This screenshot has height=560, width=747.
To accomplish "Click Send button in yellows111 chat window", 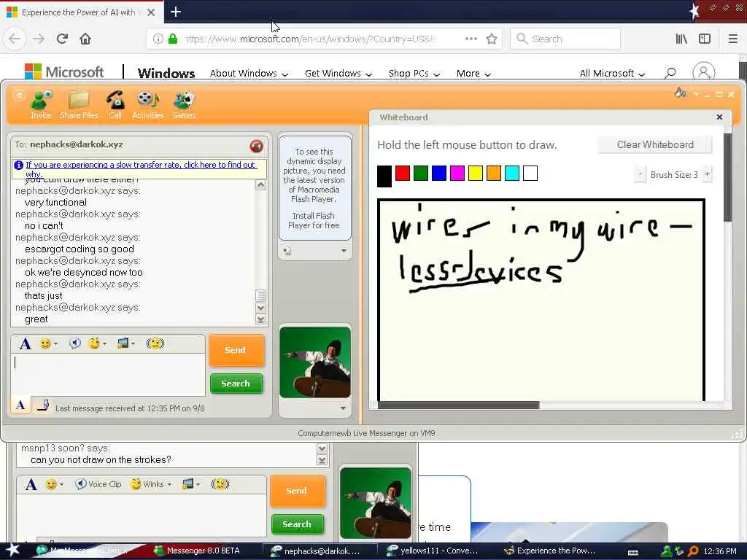I will pos(297,491).
